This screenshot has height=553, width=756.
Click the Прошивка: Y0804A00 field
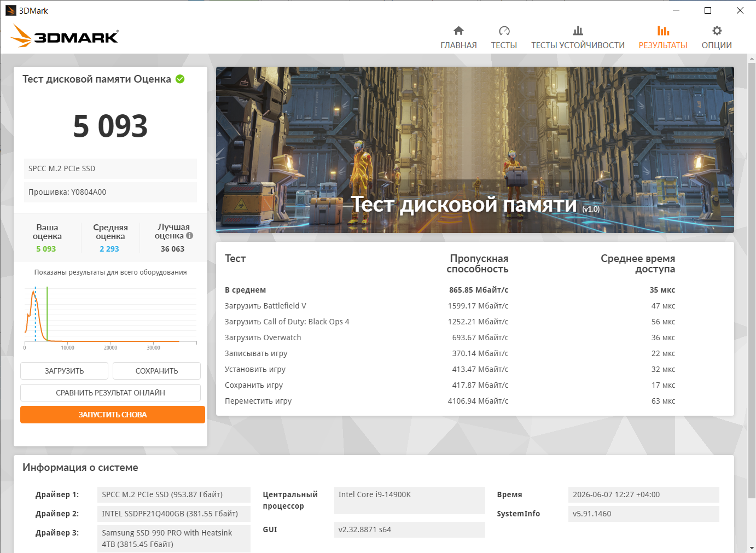(x=111, y=192)
